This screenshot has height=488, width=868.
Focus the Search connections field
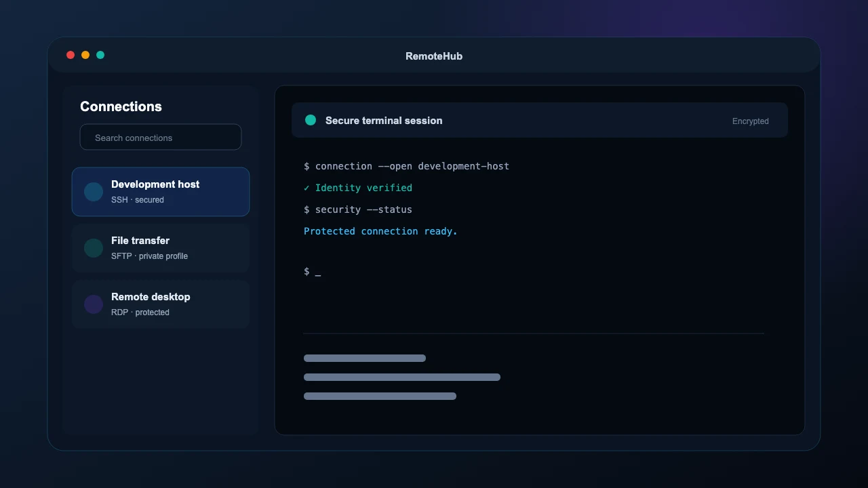161,137
